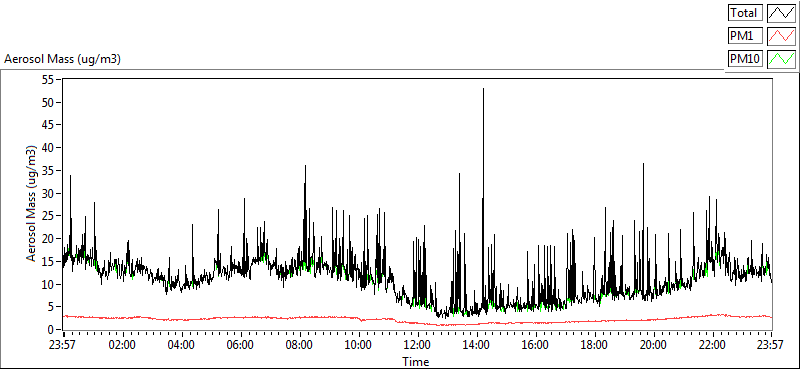
Task: Click the 22:00 time tick label
Action: click(x=713, y=345)
